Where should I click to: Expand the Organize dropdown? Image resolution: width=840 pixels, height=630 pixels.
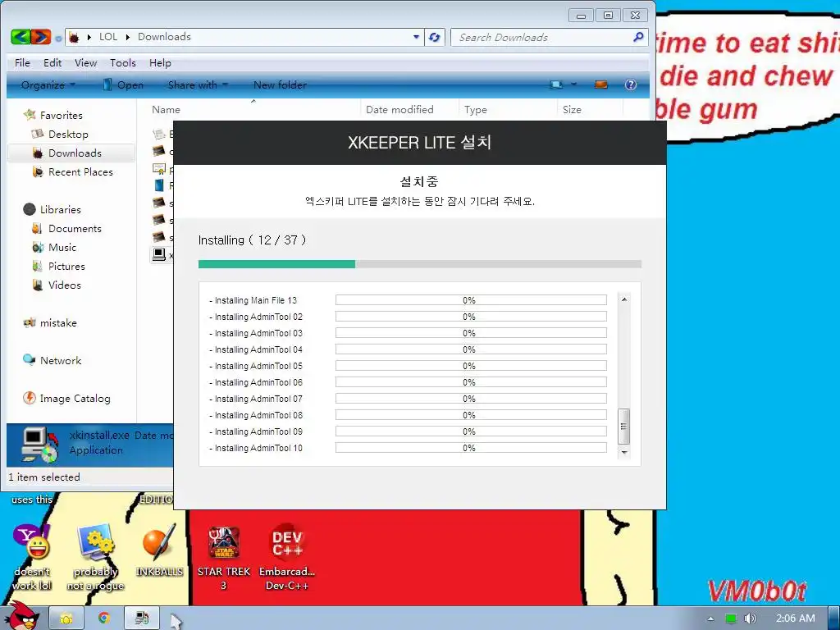[48, 84]
